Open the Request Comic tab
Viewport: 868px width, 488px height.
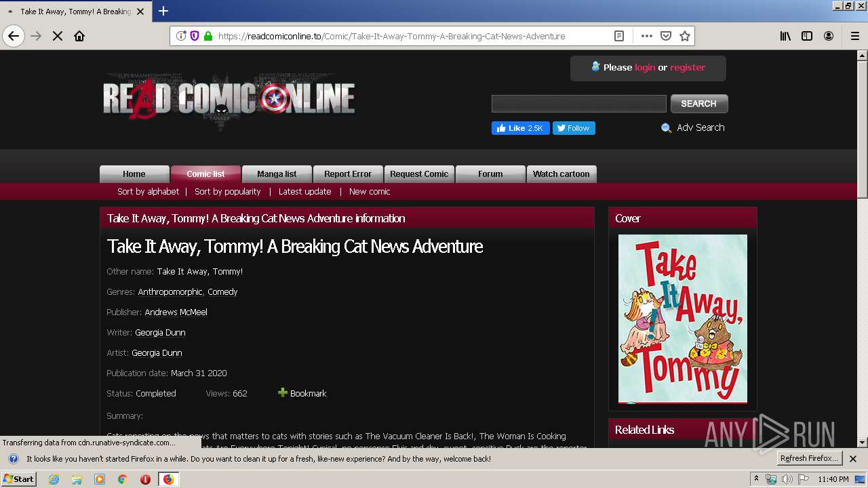coord(419,174)
